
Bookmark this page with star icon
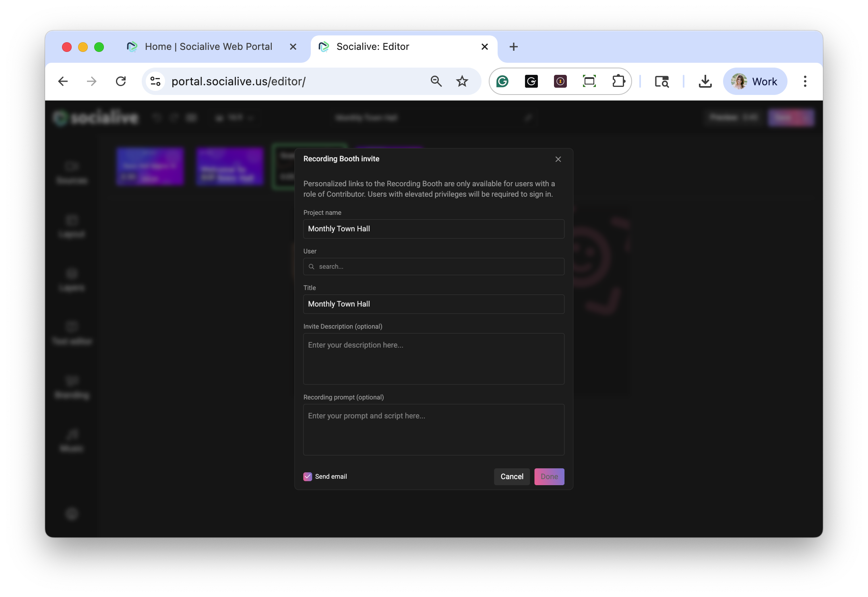[462, 82]
